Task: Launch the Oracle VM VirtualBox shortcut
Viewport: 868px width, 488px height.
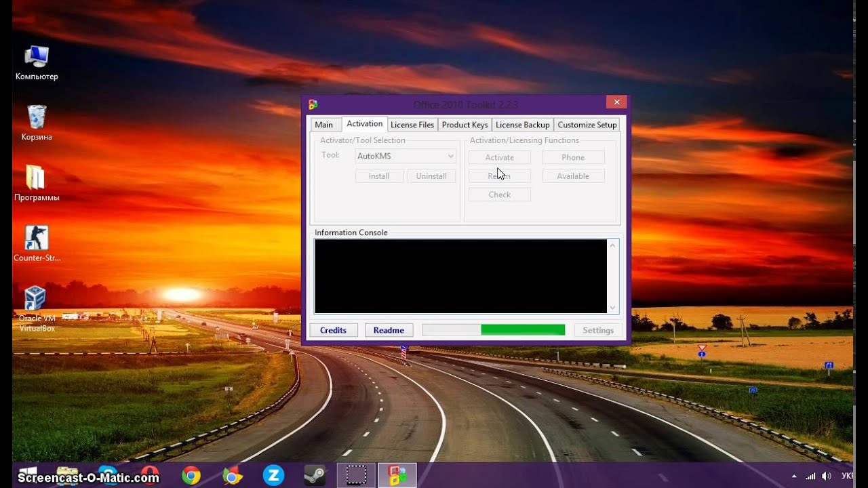Action: [37, 309]
